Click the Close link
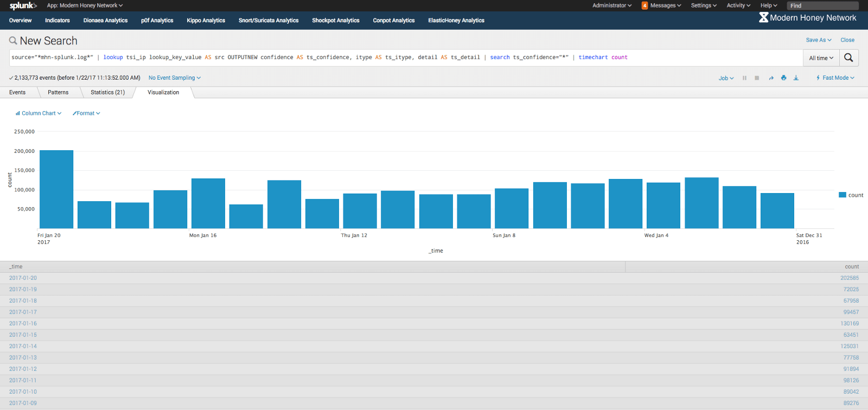 tap(847, 40)
